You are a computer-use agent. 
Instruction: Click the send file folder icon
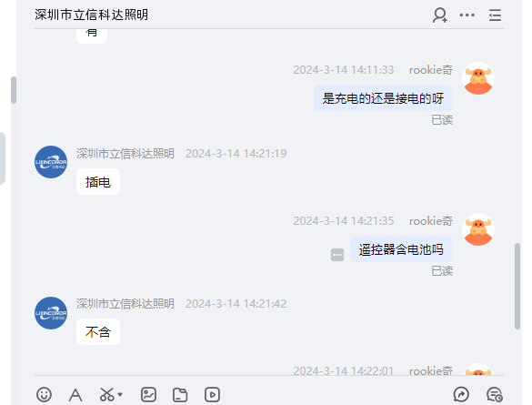click(180, 395)
